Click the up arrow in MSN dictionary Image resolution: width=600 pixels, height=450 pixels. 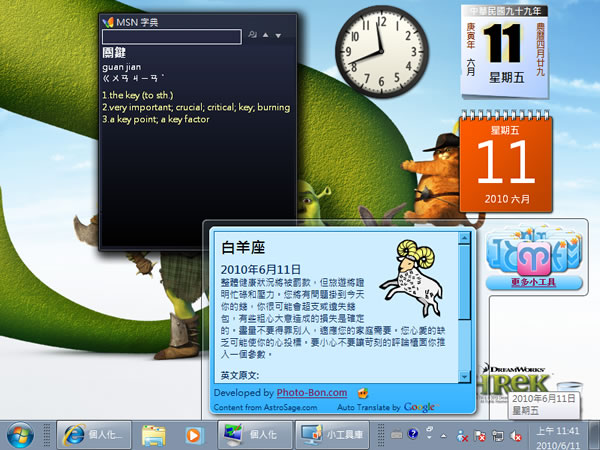tap(264, 37)
